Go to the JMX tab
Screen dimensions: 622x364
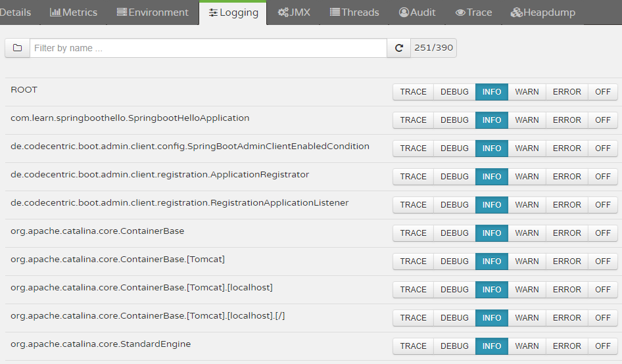pyautogui.click(x=294, y=12)
